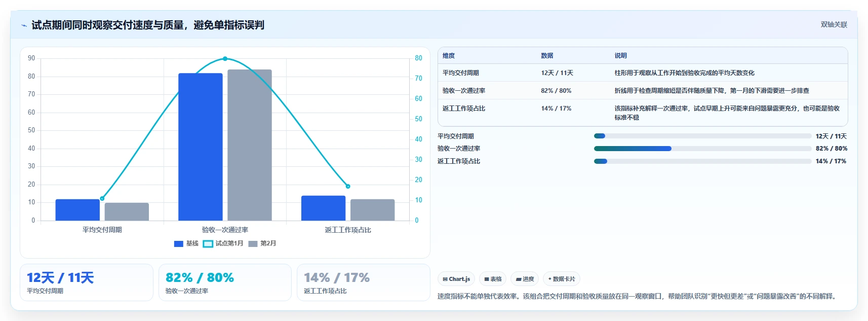Click the 维度 table column header
Screen dimensions: 868x321
click(449, 56)
